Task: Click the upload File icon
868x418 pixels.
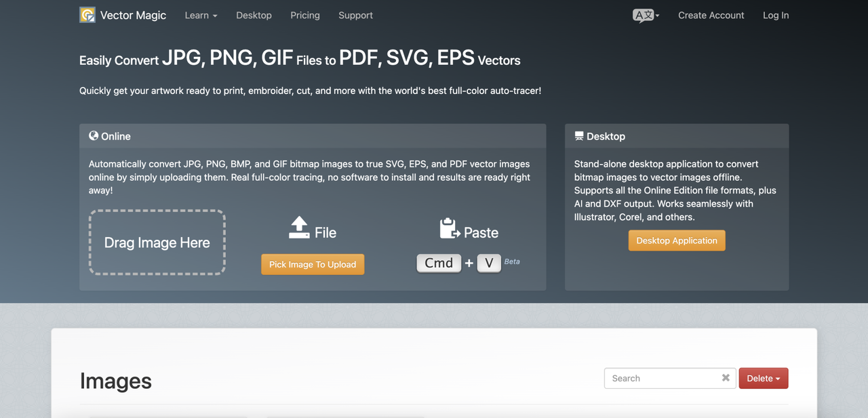Action: click(299, 228)
